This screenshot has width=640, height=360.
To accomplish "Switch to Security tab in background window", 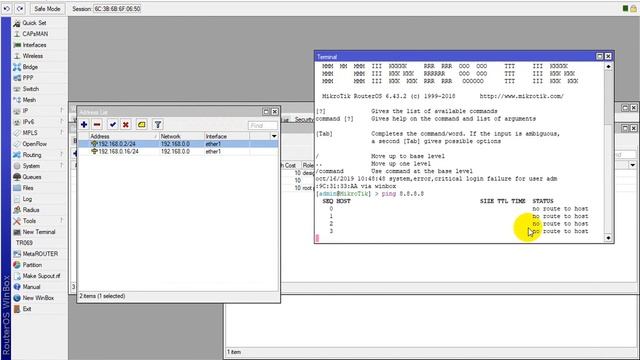I will (x=304, y=120).
